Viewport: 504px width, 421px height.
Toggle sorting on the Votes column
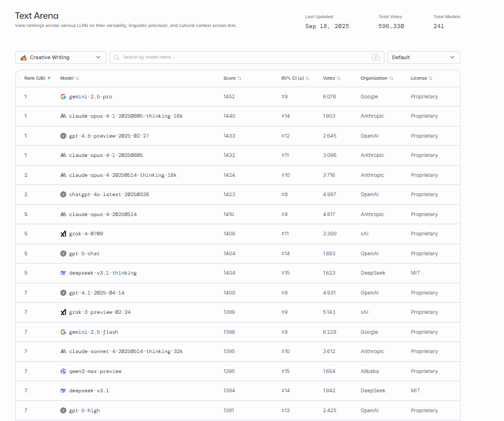pos(338,78)
